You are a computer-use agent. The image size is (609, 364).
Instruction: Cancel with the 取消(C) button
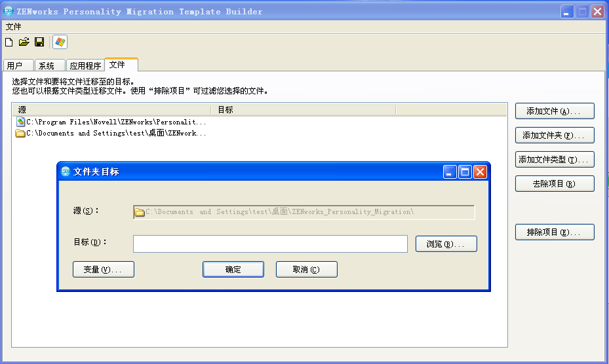(306, 269)
